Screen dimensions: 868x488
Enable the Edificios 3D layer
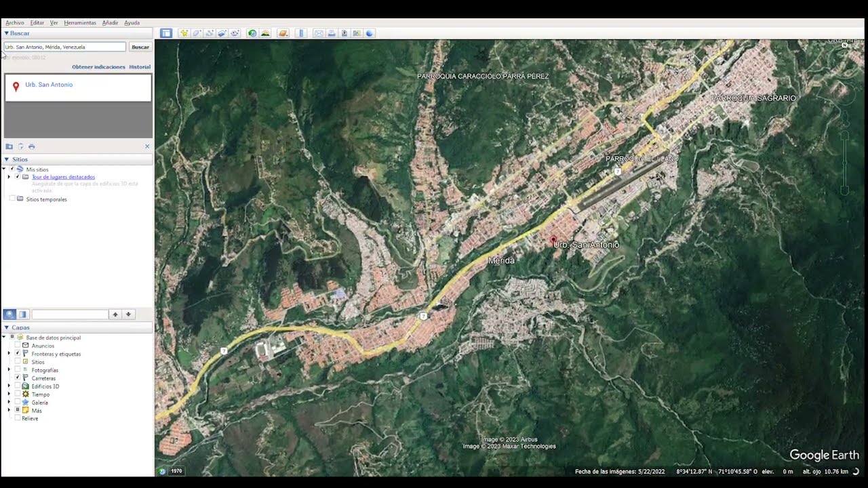[18, 386]
